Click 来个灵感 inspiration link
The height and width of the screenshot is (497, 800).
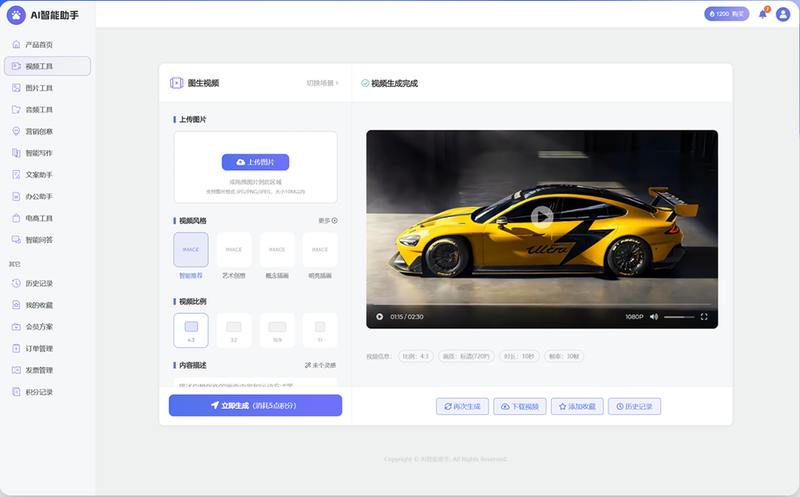click(320, 365)
